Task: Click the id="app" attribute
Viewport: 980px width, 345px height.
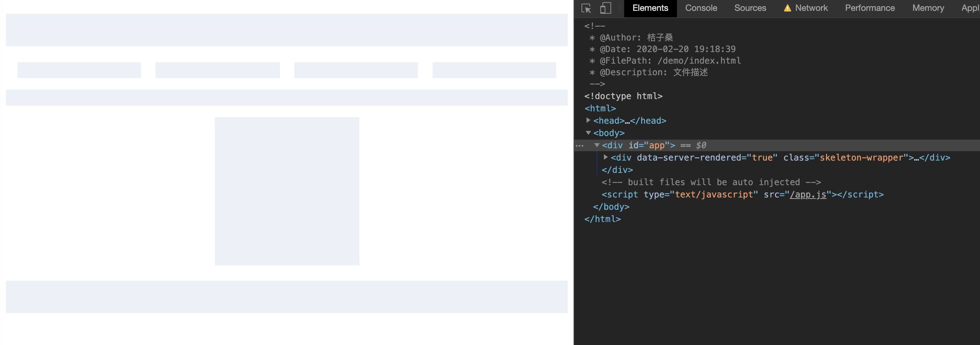Action: coord(649,145)
